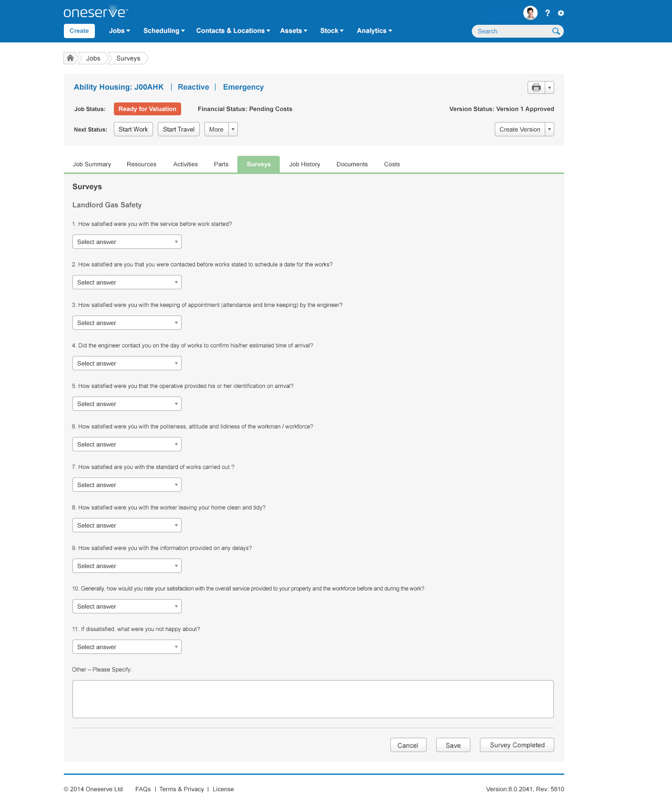
Task: Open the Ability Housing: J00AHK link
Action: click(119, 87)
